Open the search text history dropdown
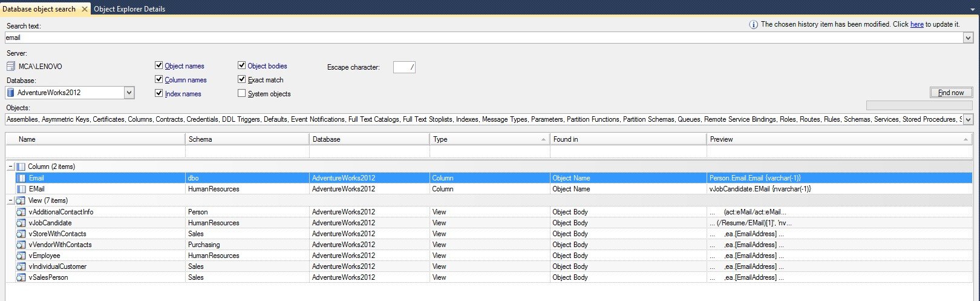Screen dimensions: 980x301 (x=968, y=38)
